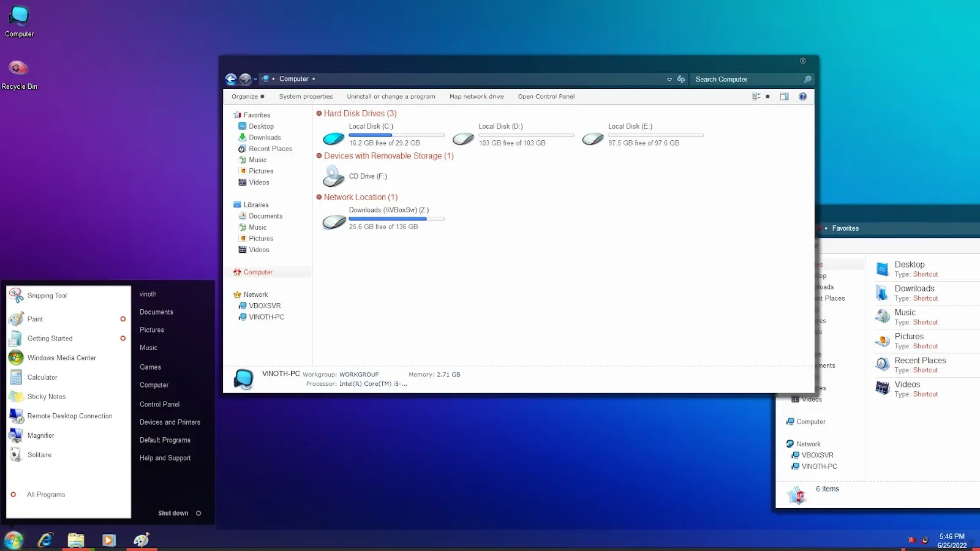Click the search magnifier icon
The height and width of the screenshot is (551, 980).
pyautogui.click(x=807, y=80)
